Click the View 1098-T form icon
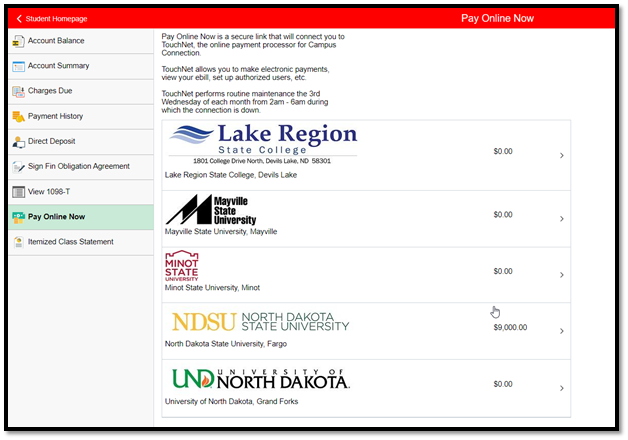628x440 pixels. pyautogui.click(x=18, y=192)
